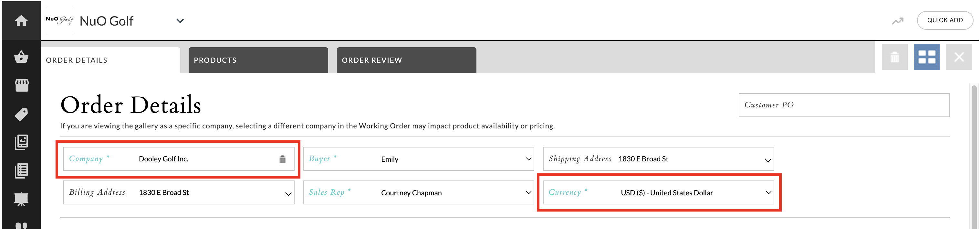Click the price tag sidebar icon
980x229 pixels.
(x=21, y=114)
